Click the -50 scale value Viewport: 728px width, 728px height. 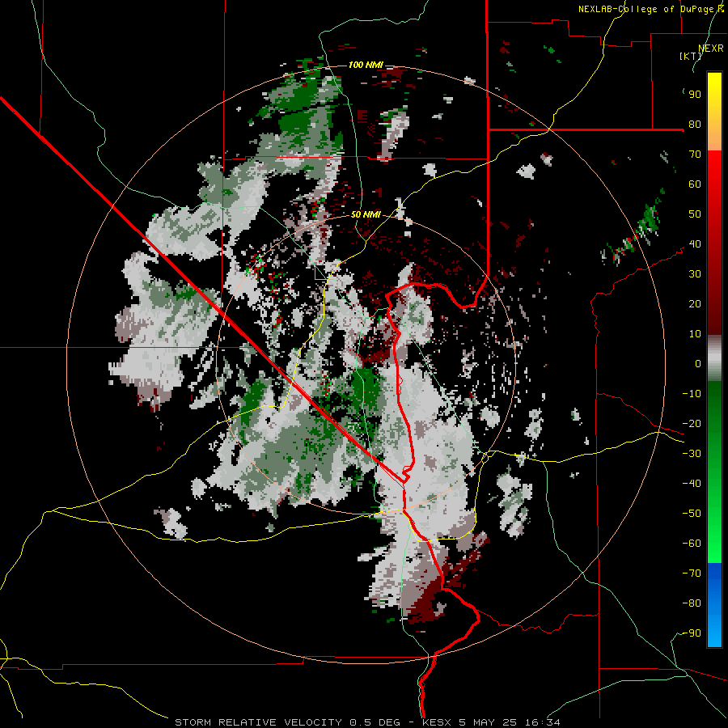coord(692,514)
